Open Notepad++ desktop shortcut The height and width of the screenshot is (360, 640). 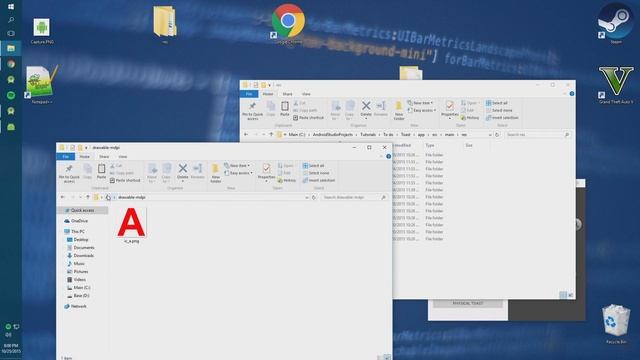click(x=42, y=84)
